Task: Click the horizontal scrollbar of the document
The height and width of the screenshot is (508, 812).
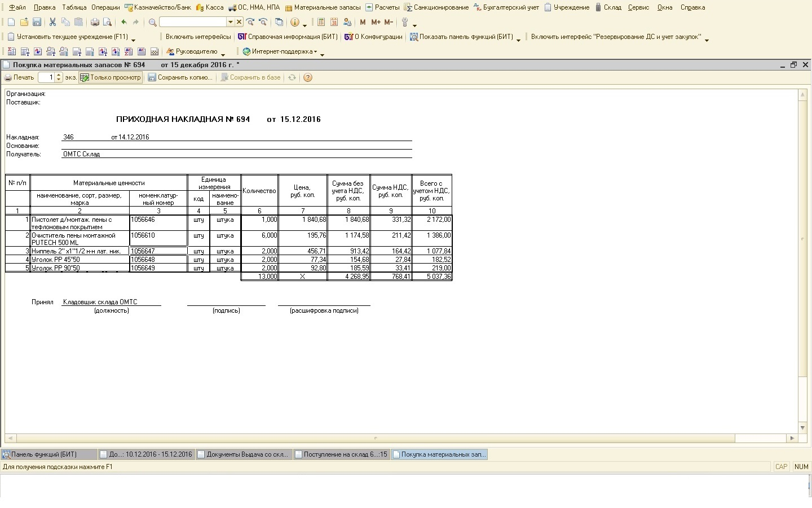Action: 375,438
